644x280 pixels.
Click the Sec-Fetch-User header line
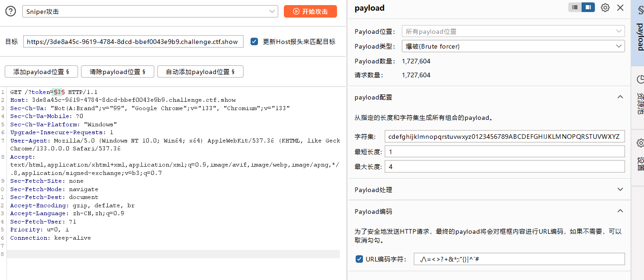(x=43, y=222)
